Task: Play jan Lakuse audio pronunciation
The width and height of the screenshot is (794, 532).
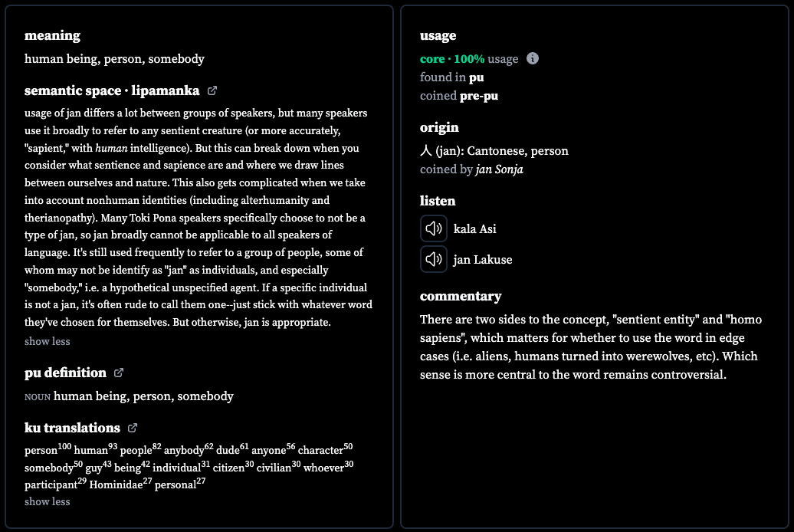Action: pos(434,259)
